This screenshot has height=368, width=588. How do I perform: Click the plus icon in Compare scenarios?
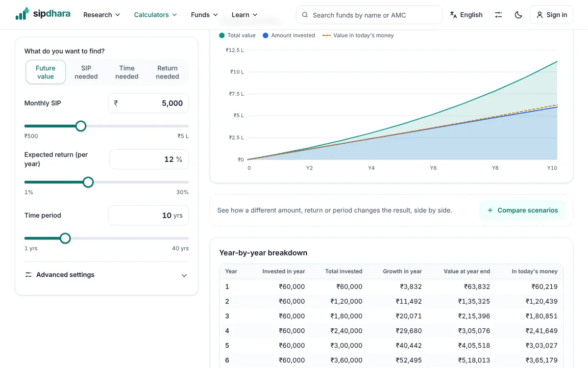tap(490, 210)
